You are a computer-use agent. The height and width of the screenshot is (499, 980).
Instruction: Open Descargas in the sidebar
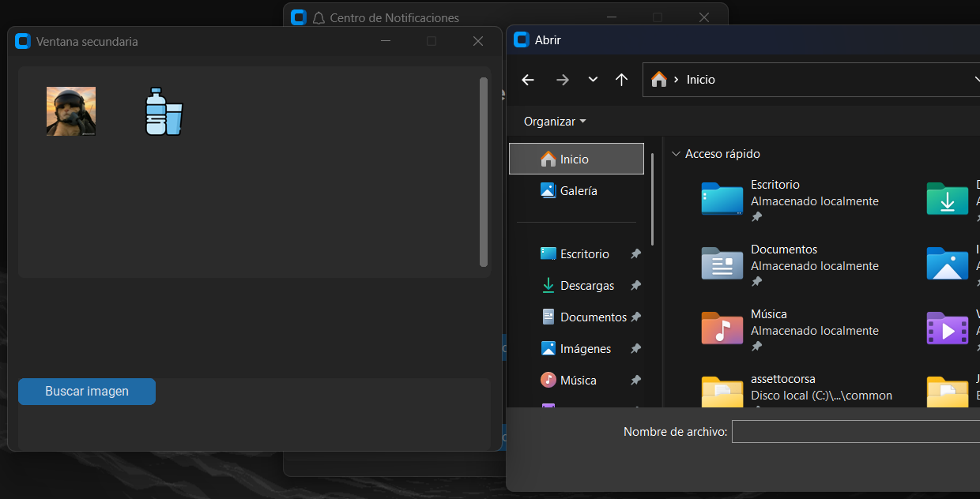click(586, 286)
